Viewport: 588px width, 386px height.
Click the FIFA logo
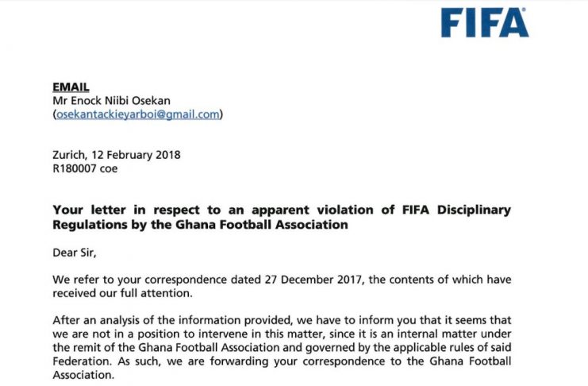485,23
